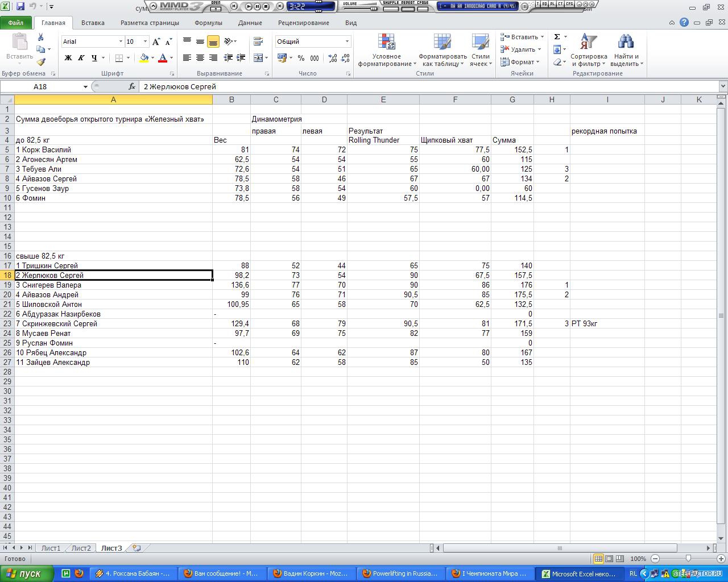The image size is (728, 582).
Task: Click the AutoSum sigma icon
Action: 557,37
